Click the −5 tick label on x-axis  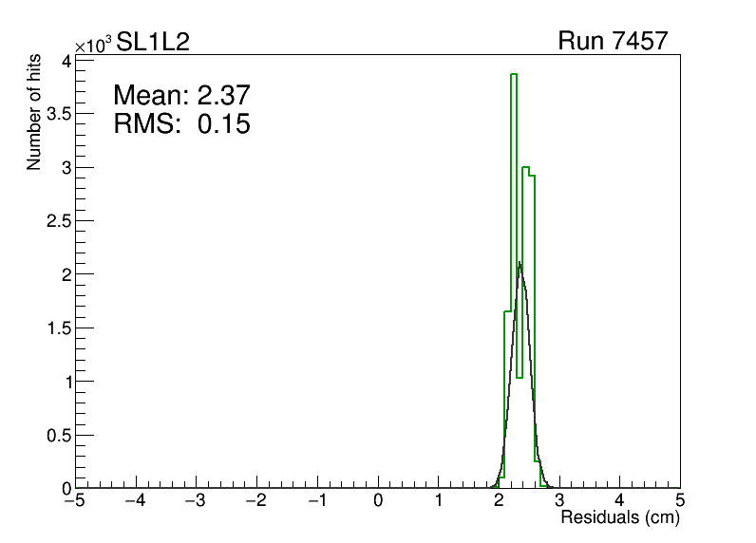tap(75, 500)
